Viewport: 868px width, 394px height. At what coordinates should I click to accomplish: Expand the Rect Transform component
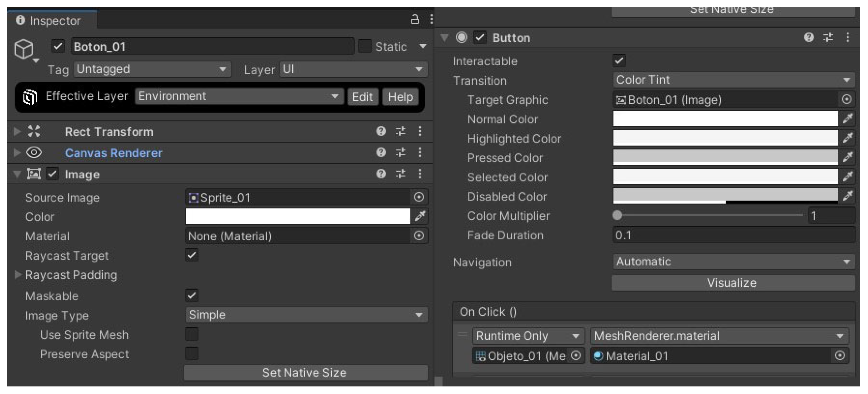click(17, 131)
